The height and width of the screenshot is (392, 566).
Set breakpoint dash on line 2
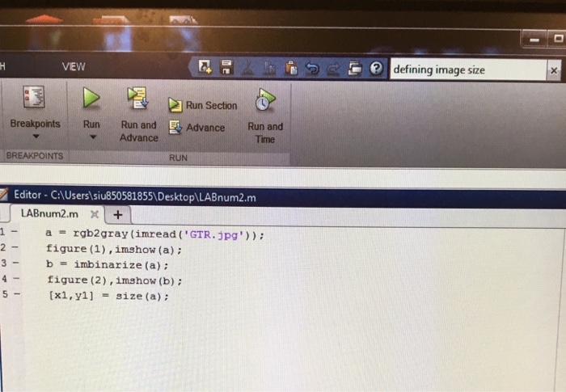click(x=15, y=247)
